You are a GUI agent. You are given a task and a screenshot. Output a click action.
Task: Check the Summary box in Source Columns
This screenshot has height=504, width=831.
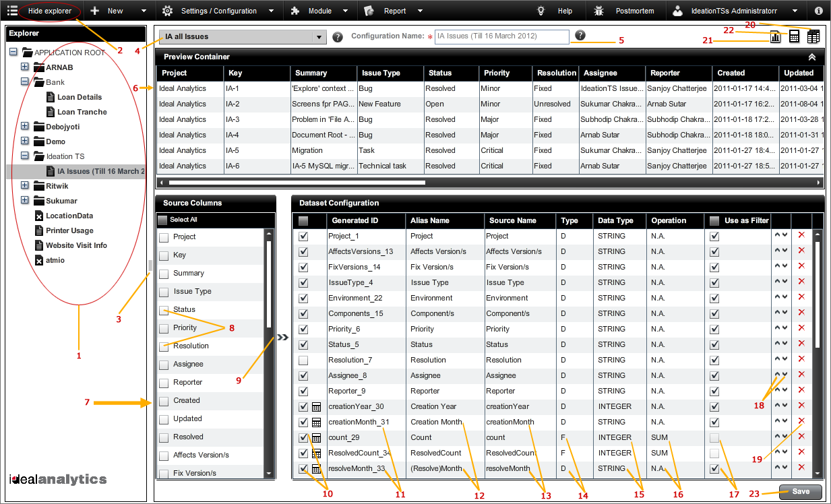coord(164,274)
